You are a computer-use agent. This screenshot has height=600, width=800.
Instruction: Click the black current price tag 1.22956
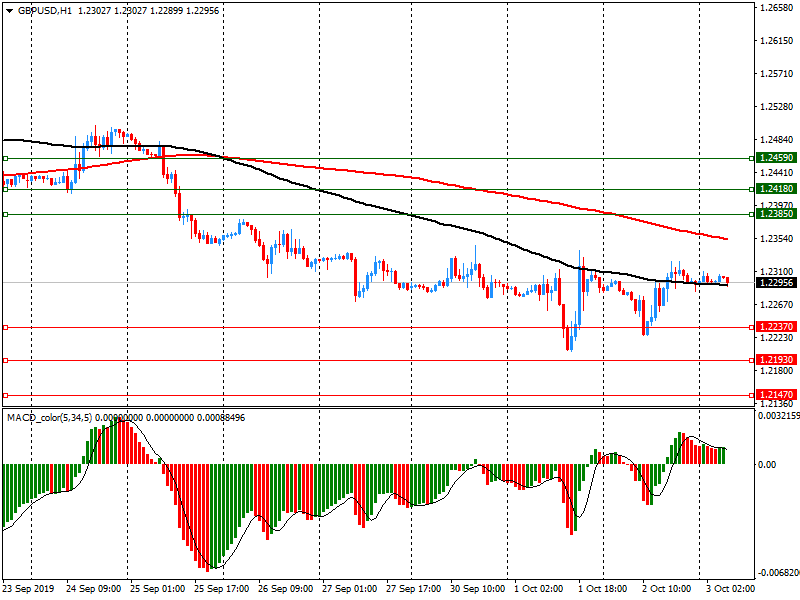(x=776, y=283)
